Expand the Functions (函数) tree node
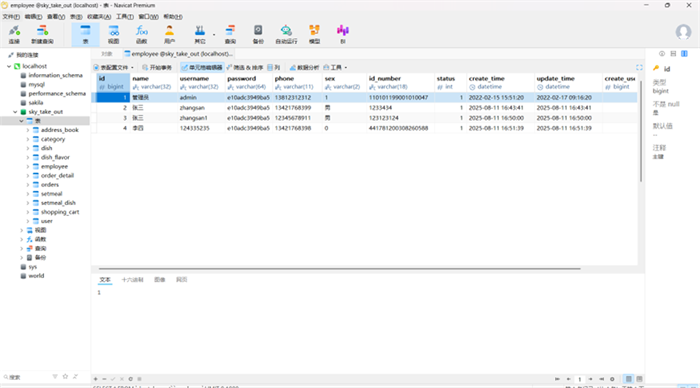700x388 pixels. 21,239
